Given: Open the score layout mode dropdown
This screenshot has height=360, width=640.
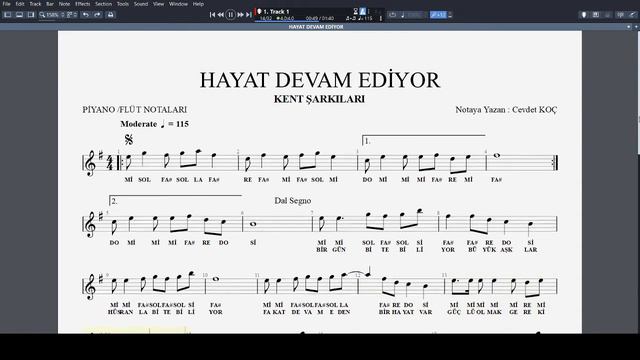Looking at the screenshot, I should 72,15.
